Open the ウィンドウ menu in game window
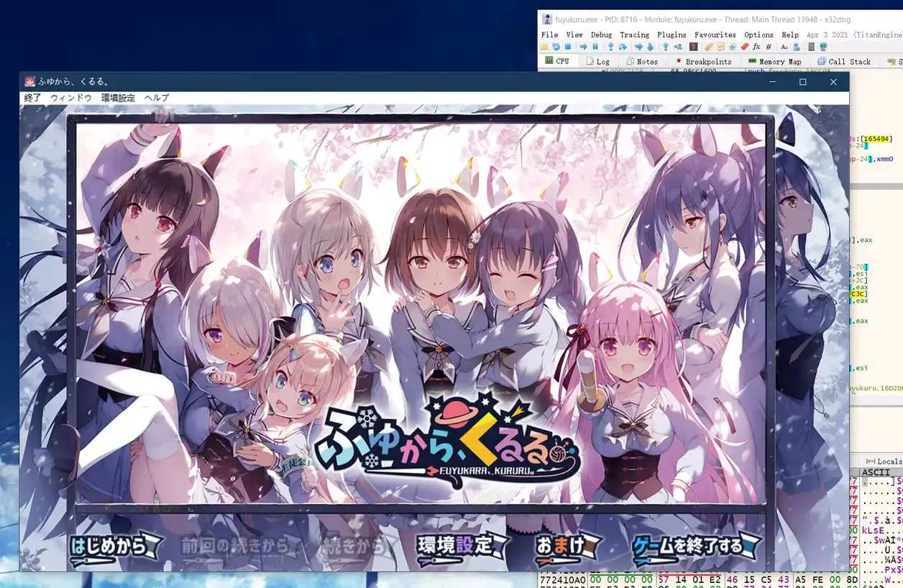 tap(71, 98)
